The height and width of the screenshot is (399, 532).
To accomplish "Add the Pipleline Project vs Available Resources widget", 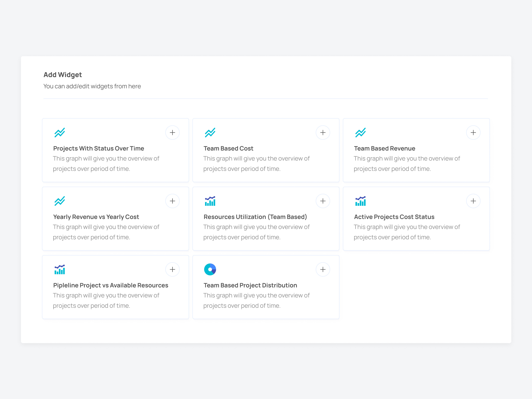I will point(172,269).
